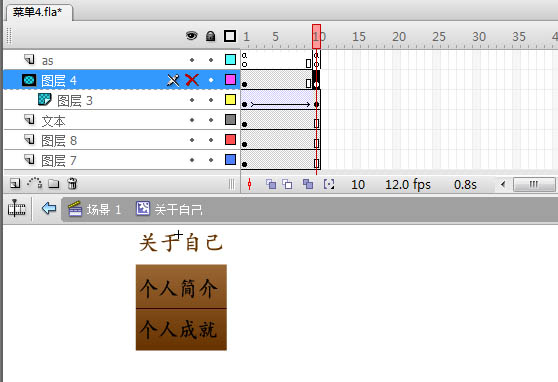The height and width of the screenshot is (382, 558).
Task: Click the show all layers as outlines icon
Action: click(x=230, y=36)
